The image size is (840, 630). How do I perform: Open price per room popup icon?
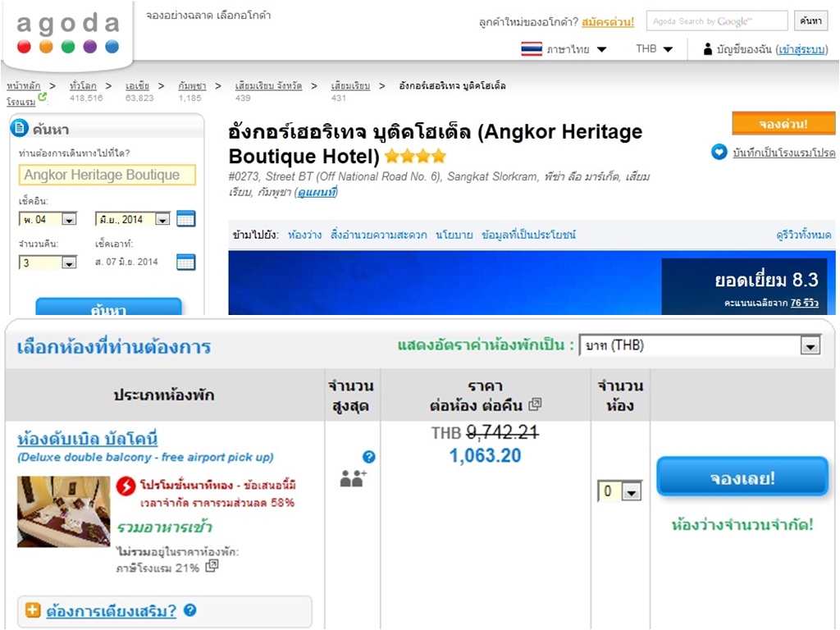(x=535, y=404)
